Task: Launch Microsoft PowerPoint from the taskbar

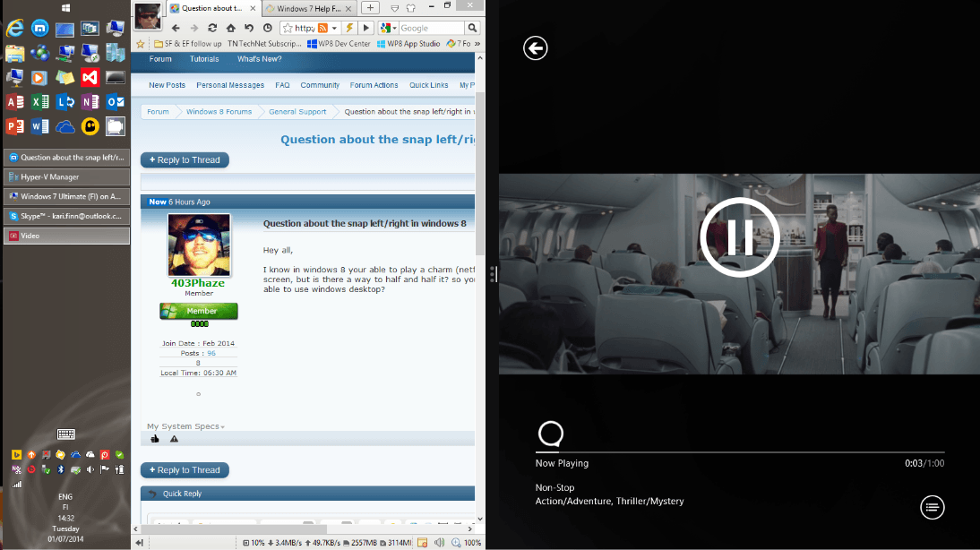Action: tap(15, 127)
